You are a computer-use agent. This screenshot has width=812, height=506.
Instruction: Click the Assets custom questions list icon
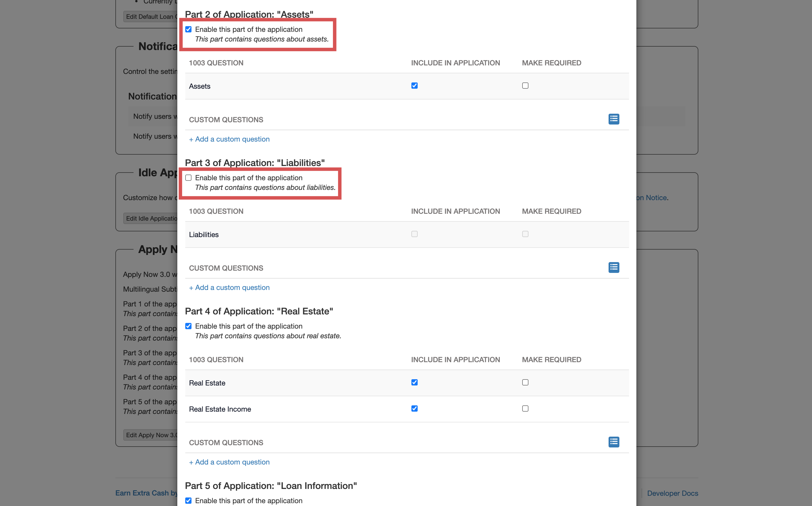point(613,119)
